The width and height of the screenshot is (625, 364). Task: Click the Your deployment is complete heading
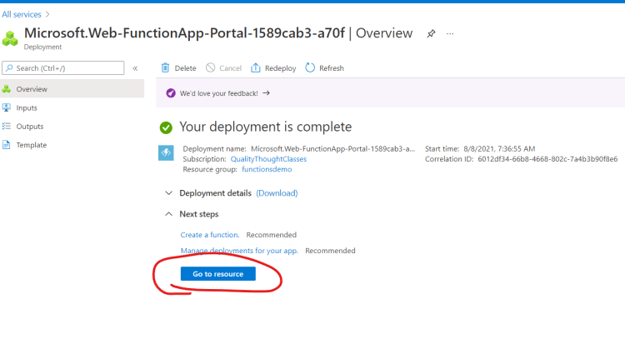click(266, 127)
